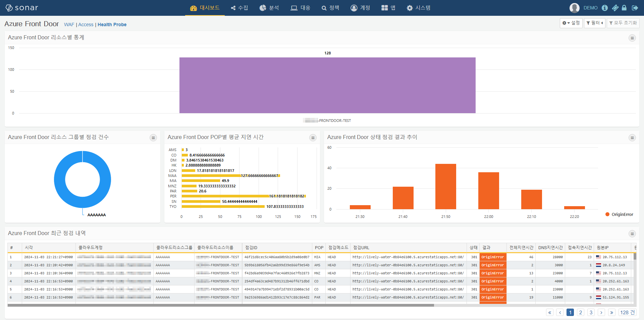Open the 대시보드 dashboard menu
644x320 pixels.
[205, 8]
